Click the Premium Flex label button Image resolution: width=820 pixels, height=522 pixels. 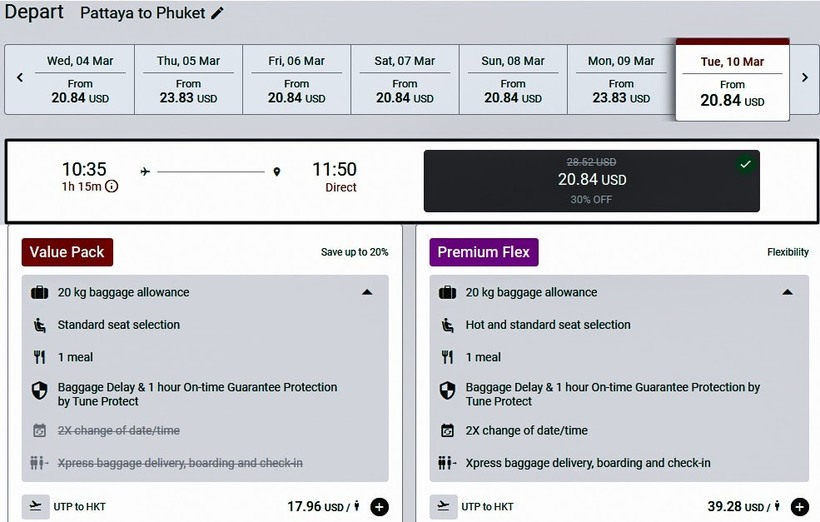[x=484, y=252]
